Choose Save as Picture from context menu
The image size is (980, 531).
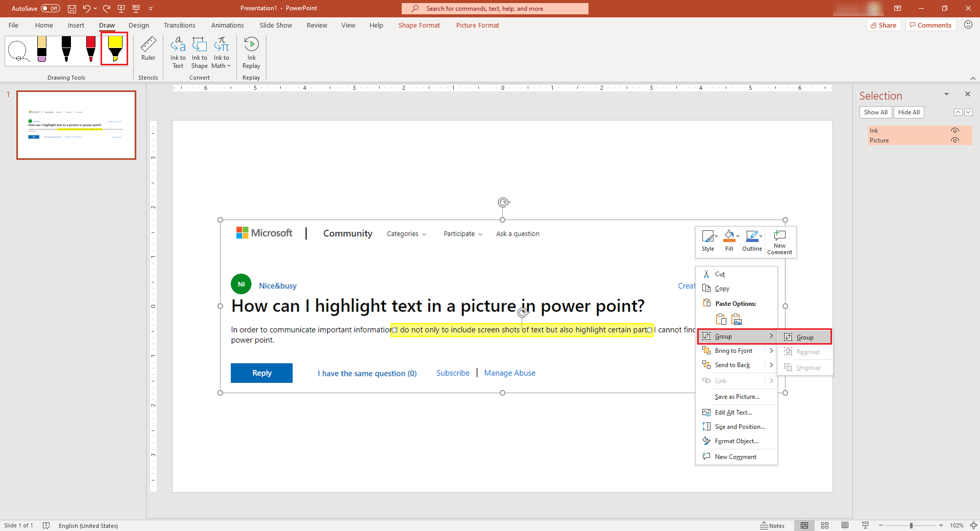coord(737,397)
